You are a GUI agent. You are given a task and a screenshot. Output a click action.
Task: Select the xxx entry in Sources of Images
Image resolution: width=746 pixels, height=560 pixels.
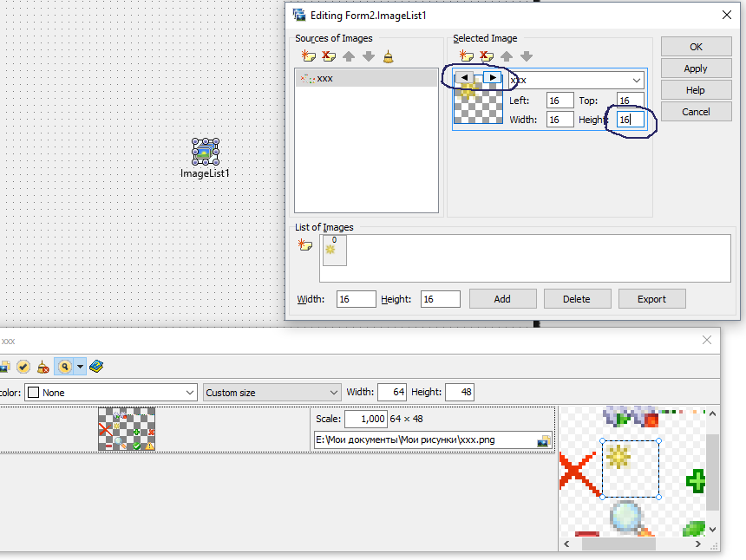[x=366, y=78]
